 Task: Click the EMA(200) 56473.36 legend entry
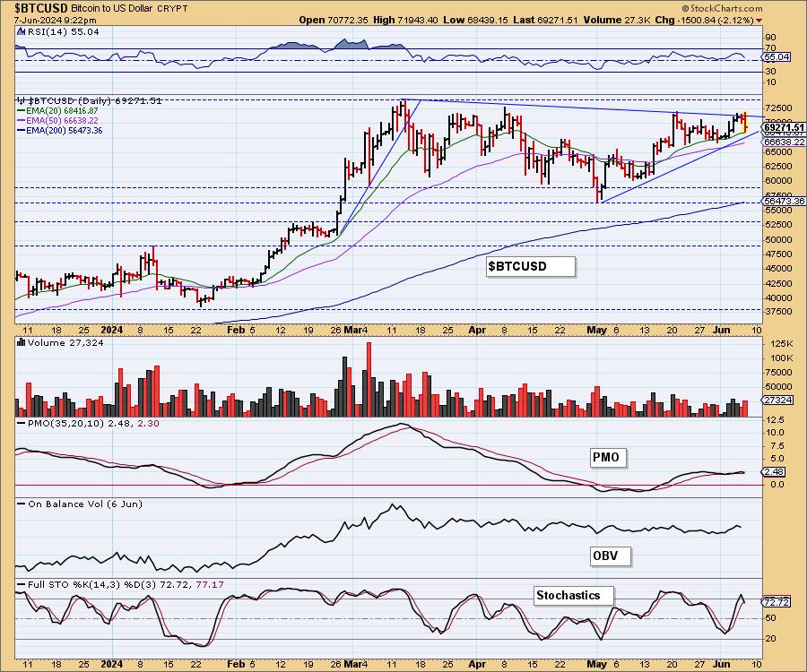point(60,131)
